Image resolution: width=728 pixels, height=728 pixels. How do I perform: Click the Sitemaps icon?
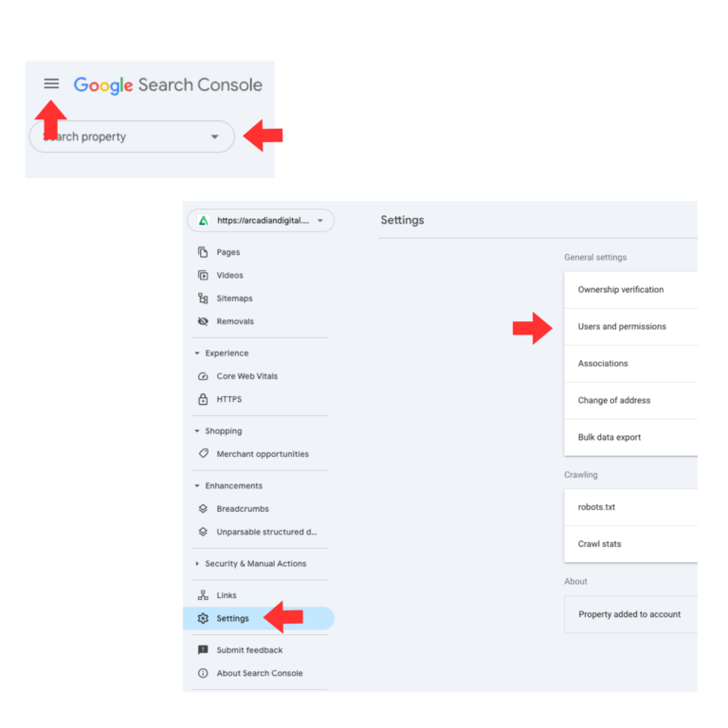click(203, 298)
